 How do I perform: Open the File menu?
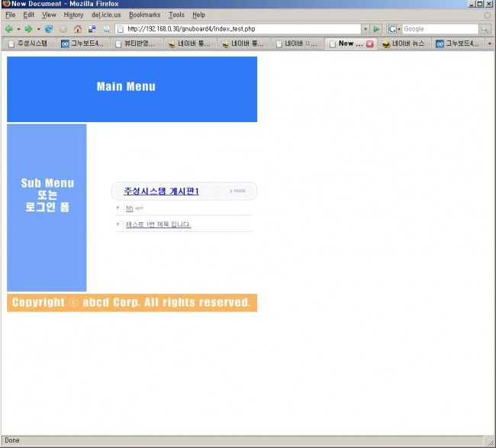(11, 15)
